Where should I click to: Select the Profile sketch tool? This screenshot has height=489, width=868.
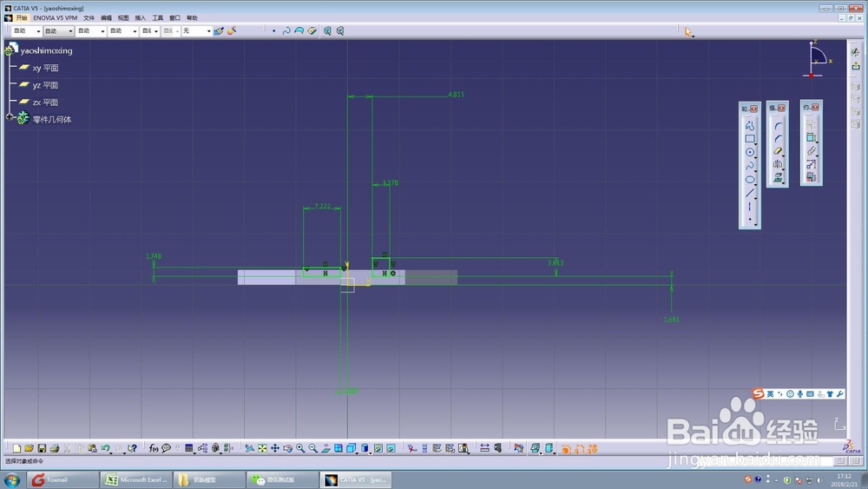750,126
